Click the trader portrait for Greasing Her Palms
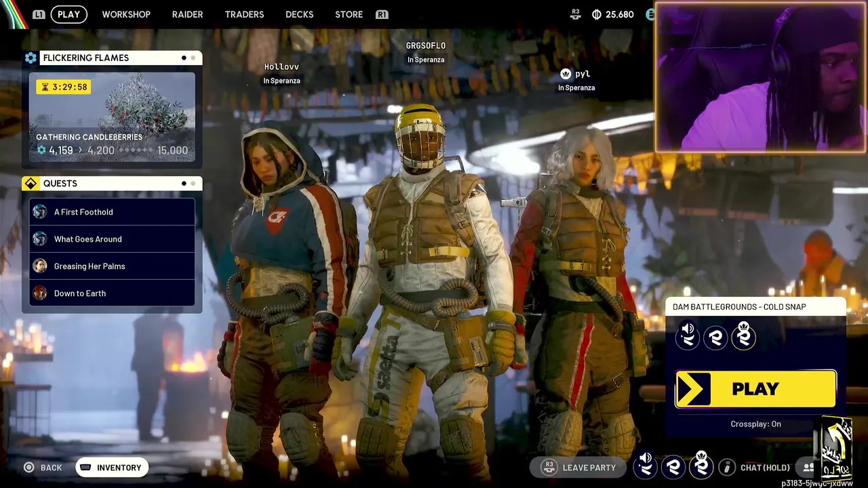 [40, 266]
